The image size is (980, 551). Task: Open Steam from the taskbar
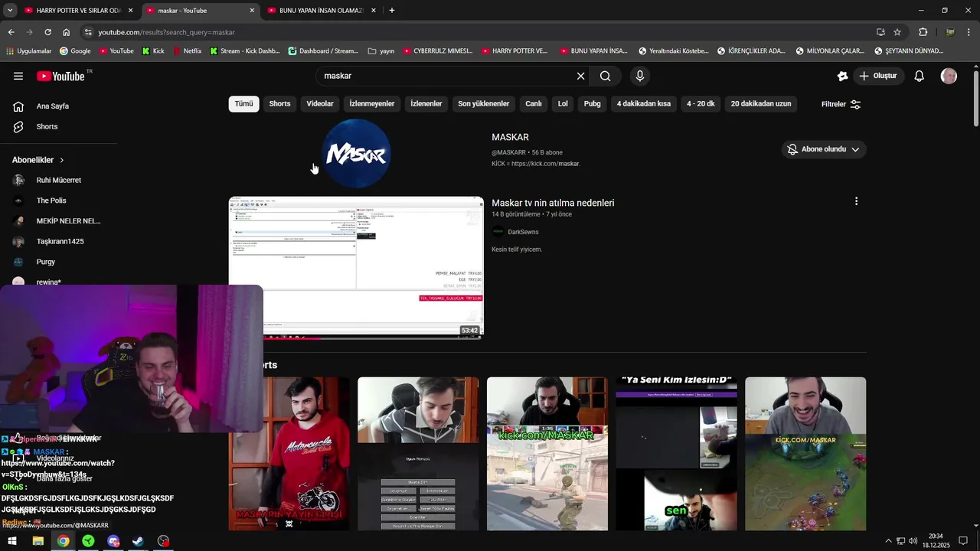(x=138, y=541)
